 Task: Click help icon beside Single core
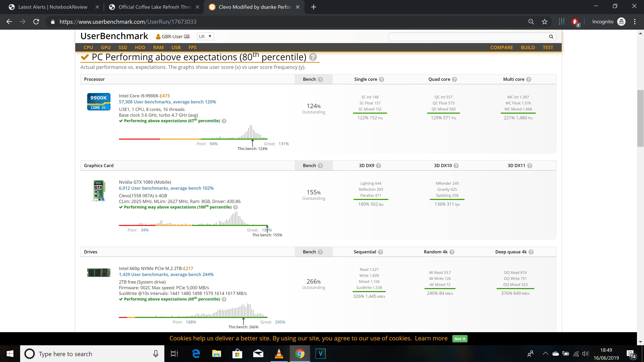(382, 79)
